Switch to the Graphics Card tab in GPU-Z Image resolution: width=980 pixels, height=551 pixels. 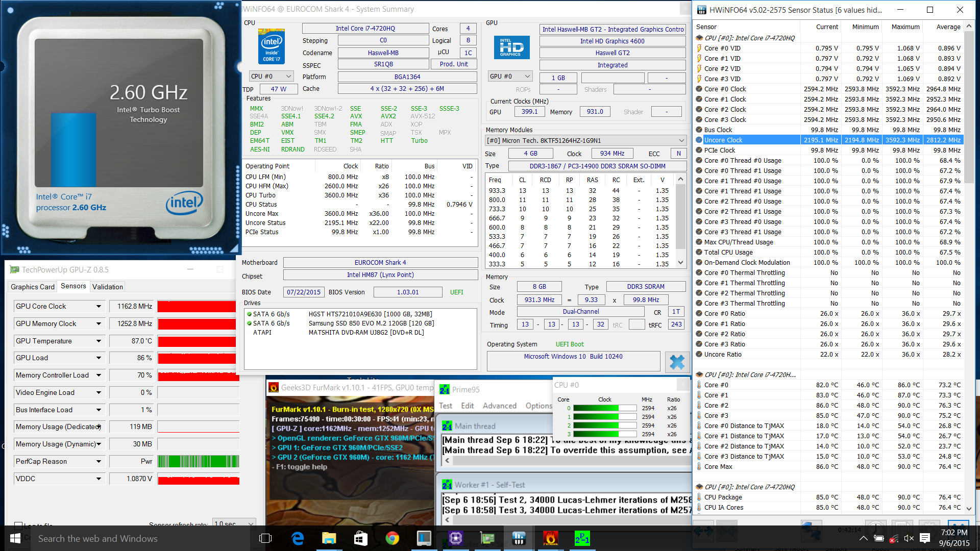(33, 287)
